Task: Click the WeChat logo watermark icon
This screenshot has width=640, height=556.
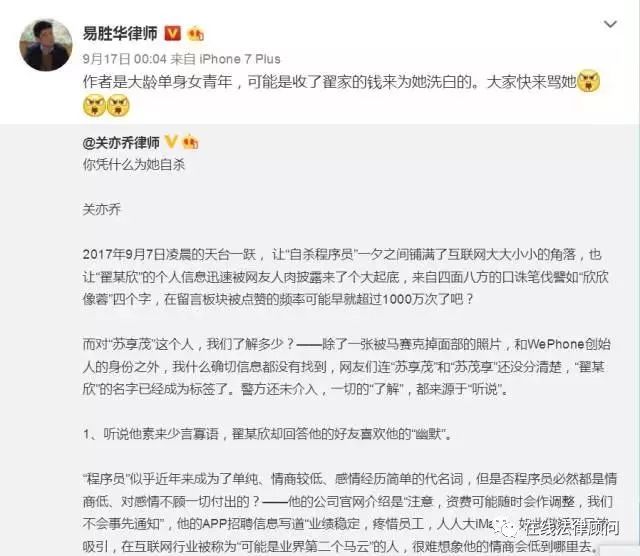Action: coord(507,529)
